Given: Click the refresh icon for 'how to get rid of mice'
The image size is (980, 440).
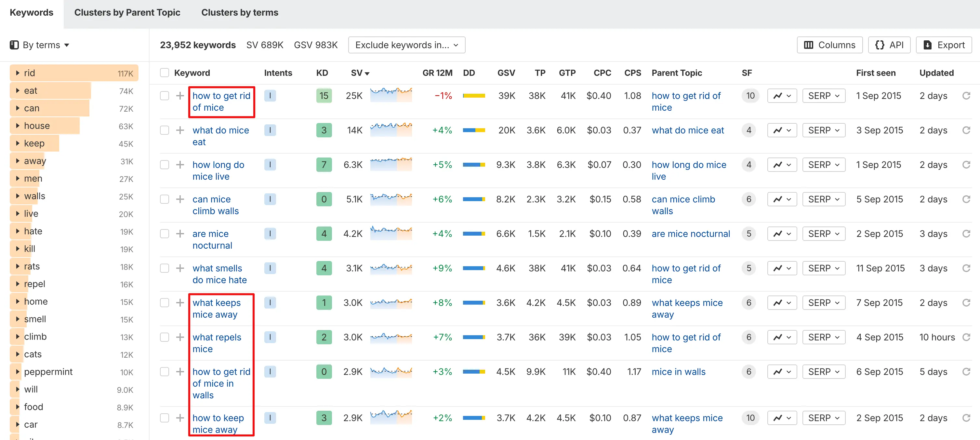Looking at the screenshot, I should (x=966, y=96).
